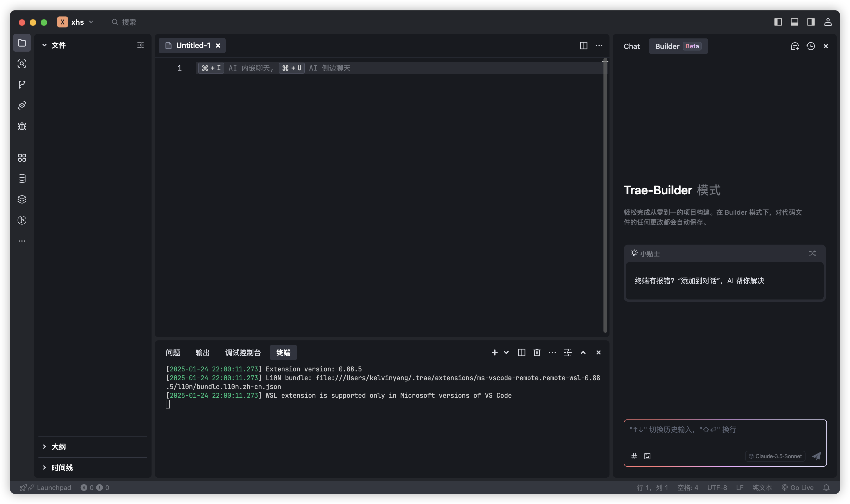Open the user account profile icon
This screenshot has width=850, height=504.
[x=828, y=22]
